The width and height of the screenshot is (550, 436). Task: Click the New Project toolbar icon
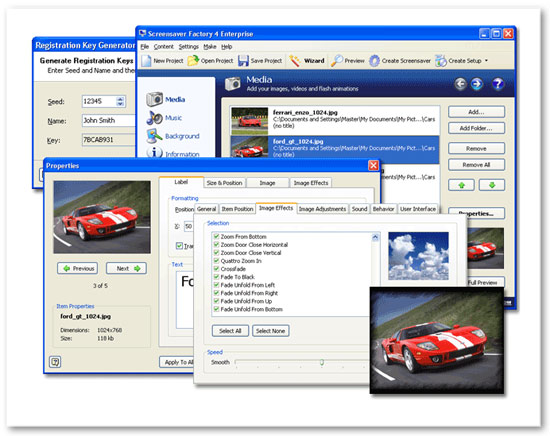tap(146, 61)
